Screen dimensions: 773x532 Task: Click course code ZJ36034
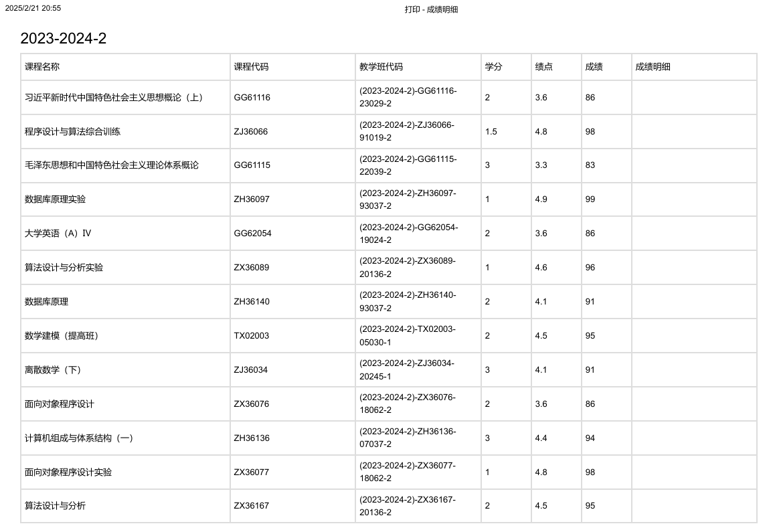pos(250,370)
